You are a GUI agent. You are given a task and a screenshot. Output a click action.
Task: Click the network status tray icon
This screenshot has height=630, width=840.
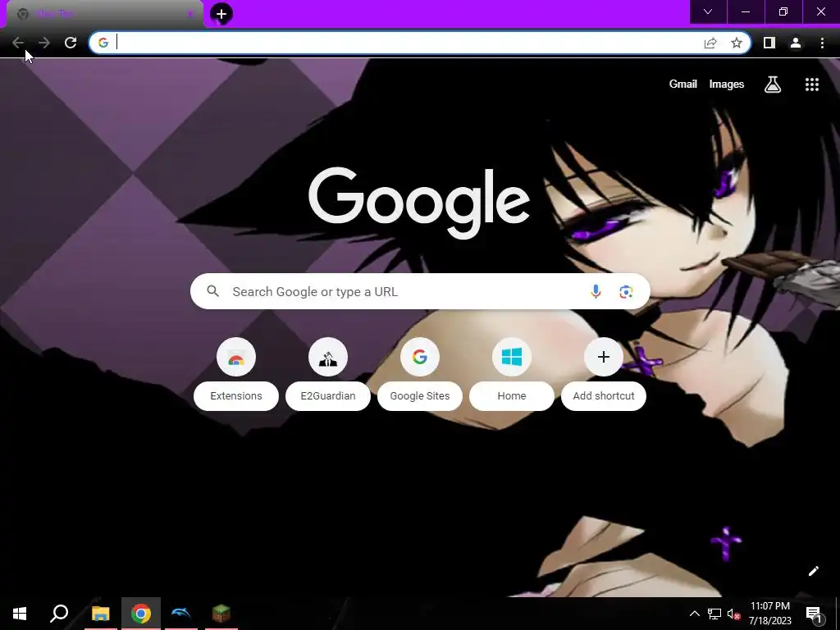pos(714,614)
